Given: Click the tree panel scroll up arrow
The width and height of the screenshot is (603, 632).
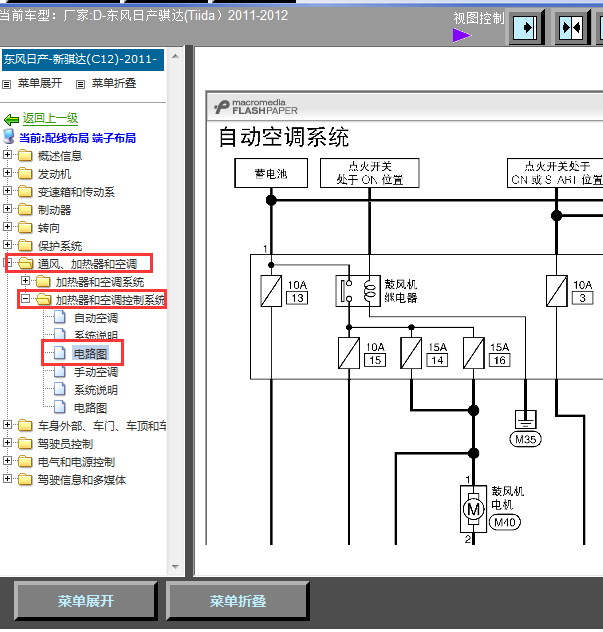Looking at the screenshot, I should click(x=175, y=56).
